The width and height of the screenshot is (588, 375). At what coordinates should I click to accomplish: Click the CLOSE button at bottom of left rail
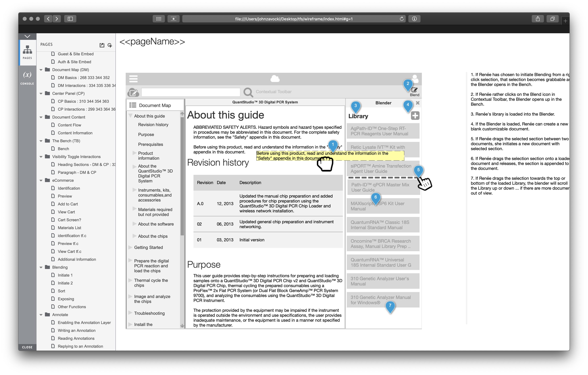point(27,347)
